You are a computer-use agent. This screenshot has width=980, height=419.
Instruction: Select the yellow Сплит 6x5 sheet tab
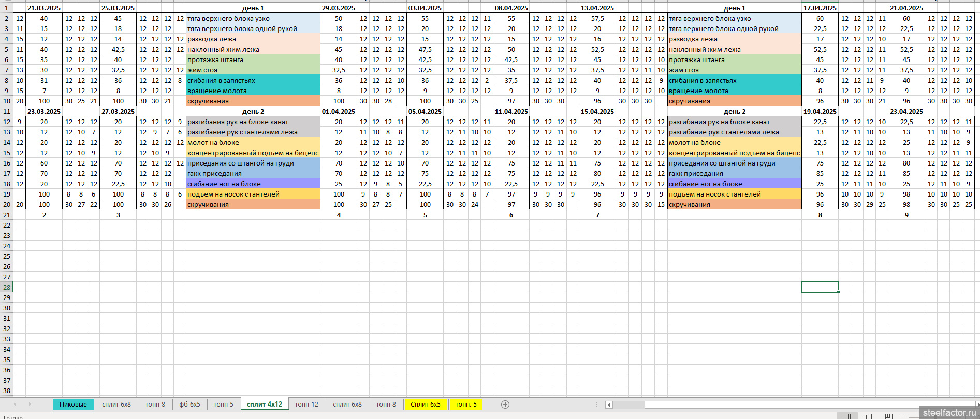click(x=425, y=405)
